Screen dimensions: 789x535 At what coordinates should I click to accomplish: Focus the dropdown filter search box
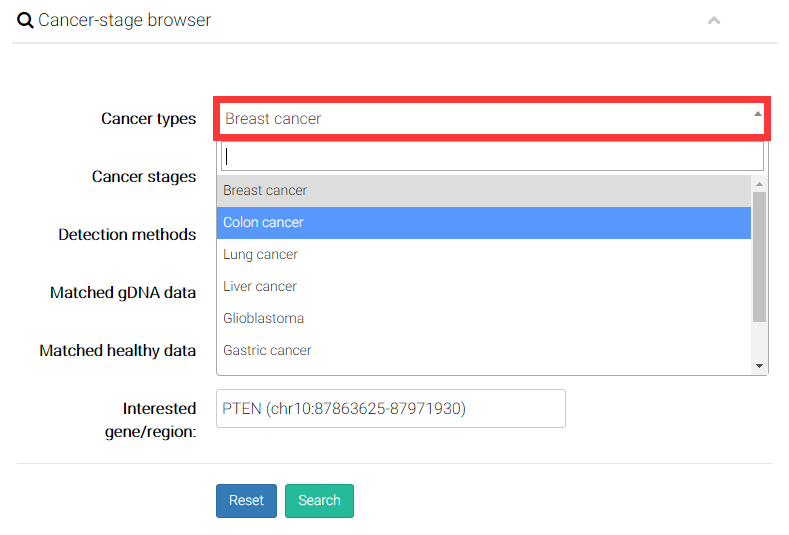click(492, 156)
